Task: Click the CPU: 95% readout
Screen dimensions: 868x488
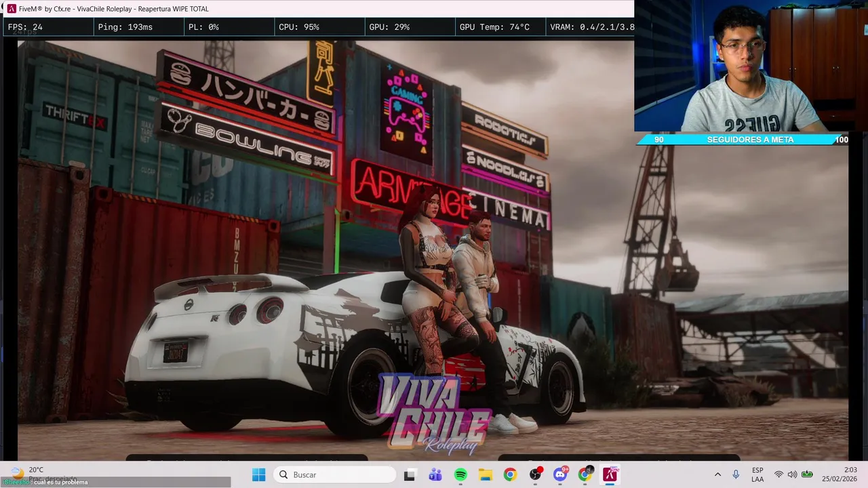Action: (299, 27)
